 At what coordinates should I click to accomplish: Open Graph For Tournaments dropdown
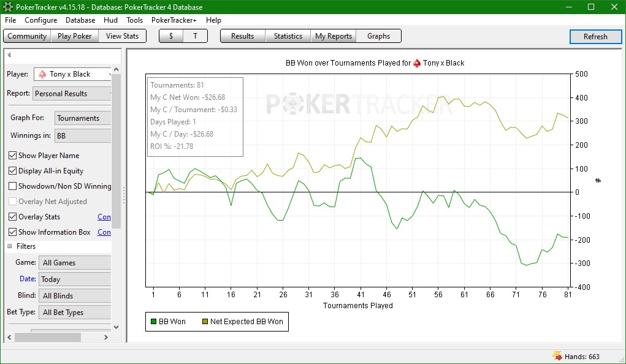coord(83,118)
